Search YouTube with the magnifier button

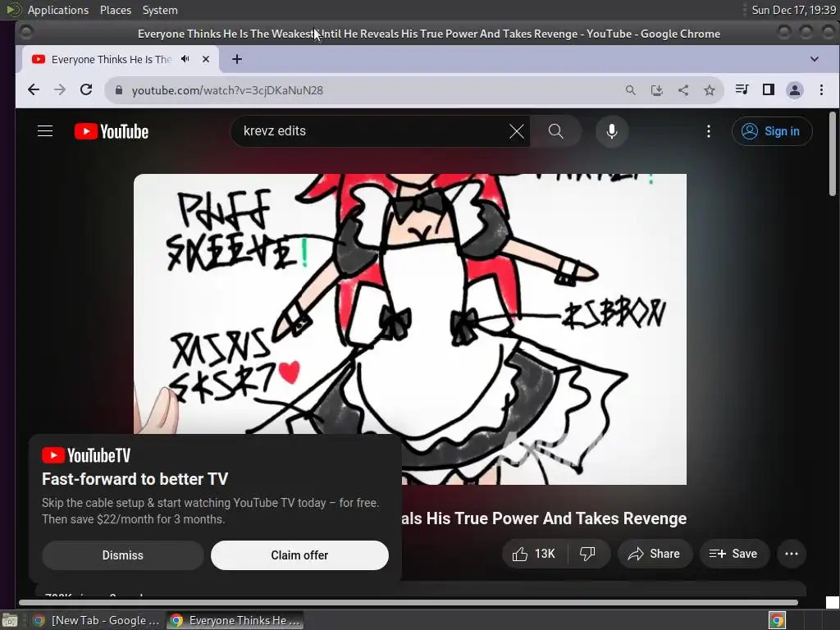[555, 131]
